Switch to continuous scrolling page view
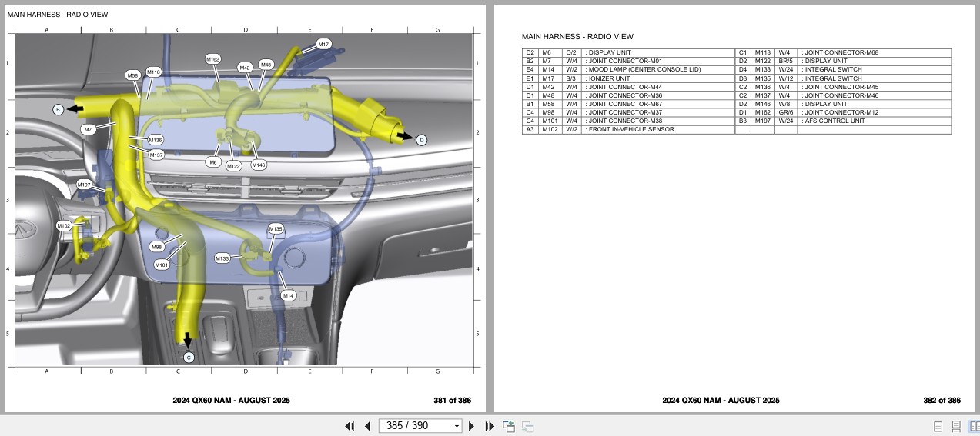Viewport: 980px width, 436px height. [x=955, y=426]
